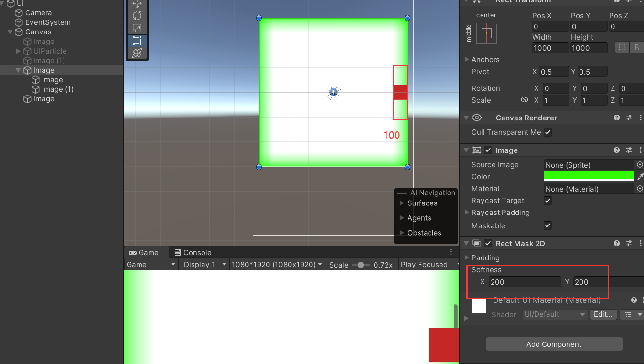Screen dimensions: 644x364
Task: Select the Rotate tool
Action: [x=137, y=16]
